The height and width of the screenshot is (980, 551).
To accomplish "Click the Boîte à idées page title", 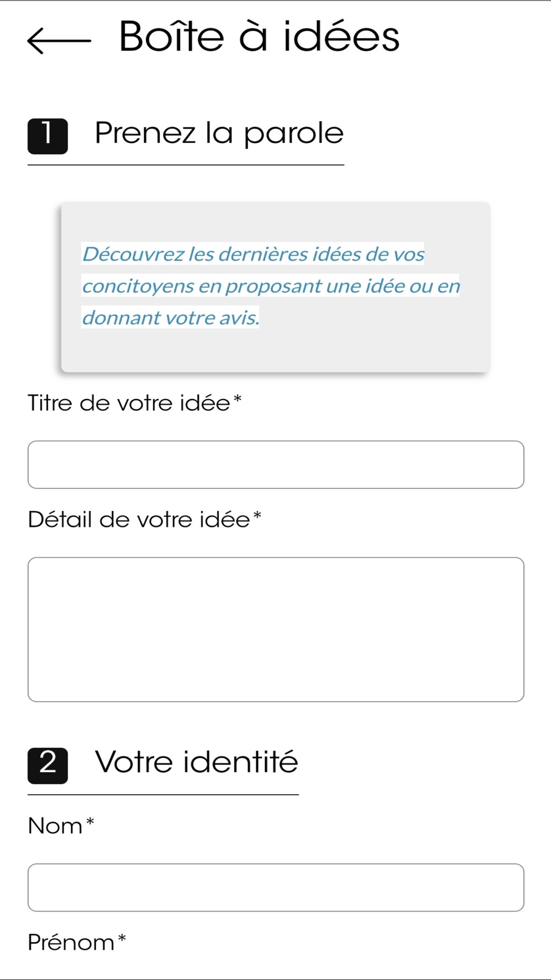I will [259, 37].
